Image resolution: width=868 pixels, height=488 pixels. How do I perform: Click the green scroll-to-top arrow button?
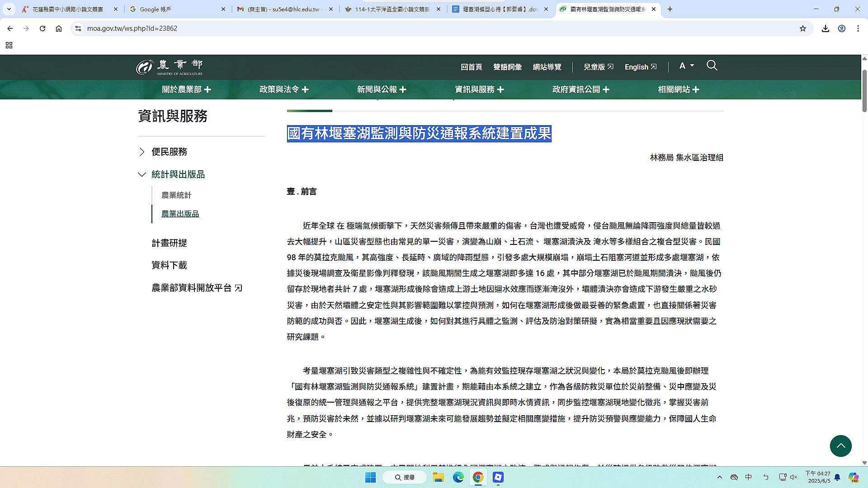[x=840, y=446]
